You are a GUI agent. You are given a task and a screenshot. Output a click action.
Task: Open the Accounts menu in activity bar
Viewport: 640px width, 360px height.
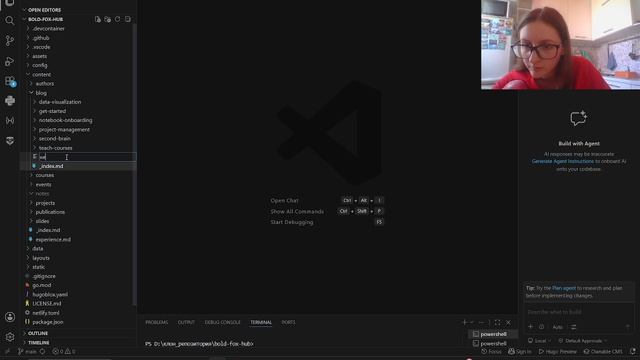coord(10,317)
